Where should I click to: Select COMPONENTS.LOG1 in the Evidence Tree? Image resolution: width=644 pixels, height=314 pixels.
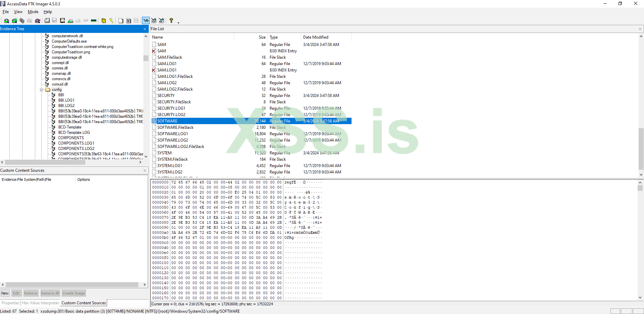[x=76, y=143]
